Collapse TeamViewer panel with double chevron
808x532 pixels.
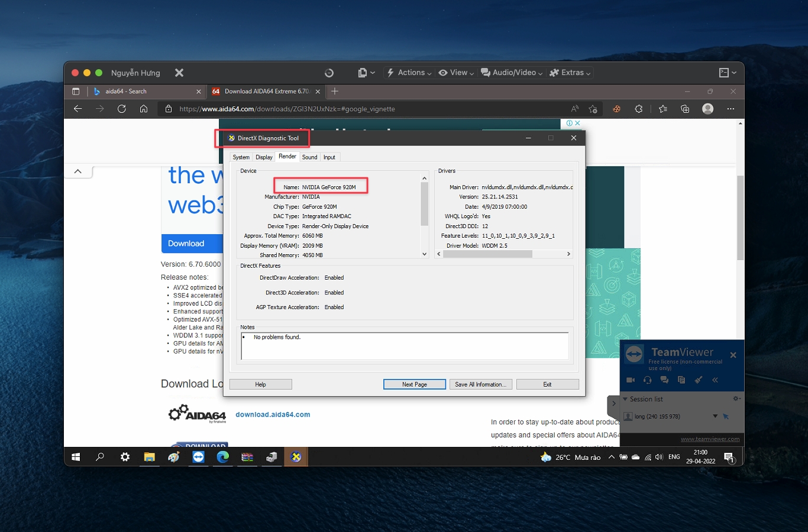coord(715,380)
